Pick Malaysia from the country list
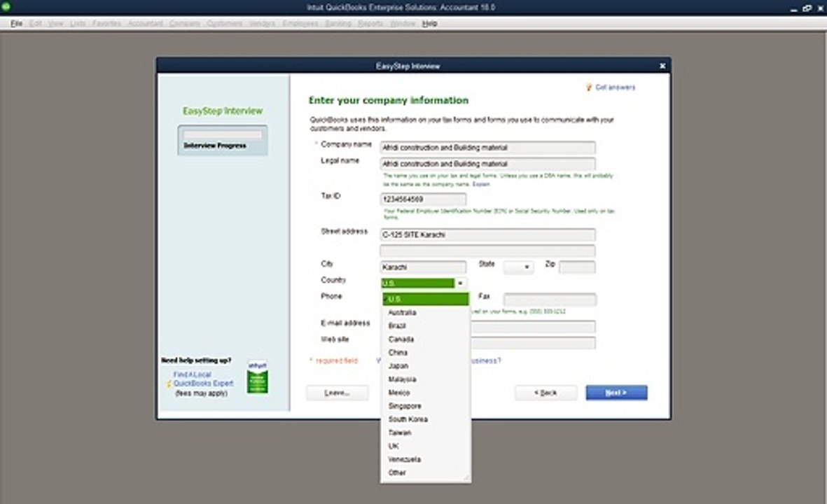Viewport: 827px width, 504px height. click(x=425, y=379)
